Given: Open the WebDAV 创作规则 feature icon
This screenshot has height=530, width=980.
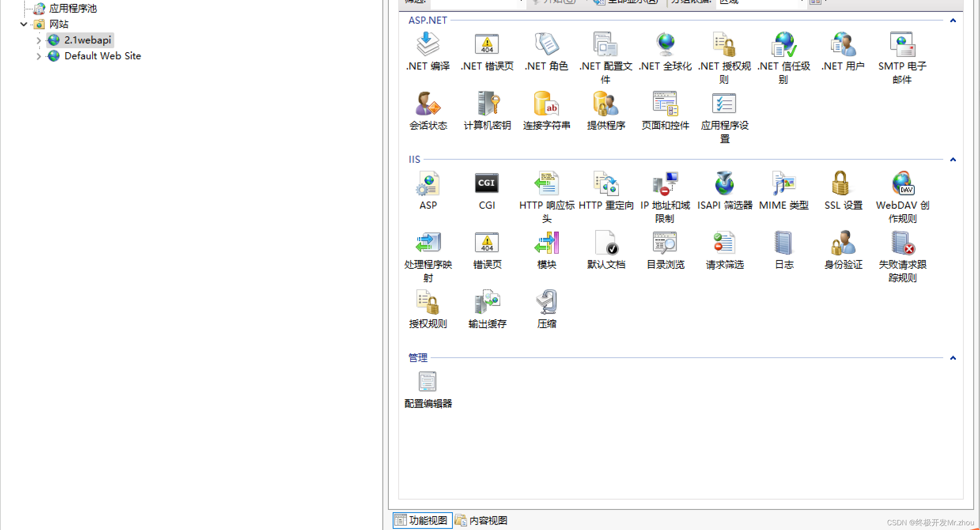Looking at the screenshot, I should [902, 183].
